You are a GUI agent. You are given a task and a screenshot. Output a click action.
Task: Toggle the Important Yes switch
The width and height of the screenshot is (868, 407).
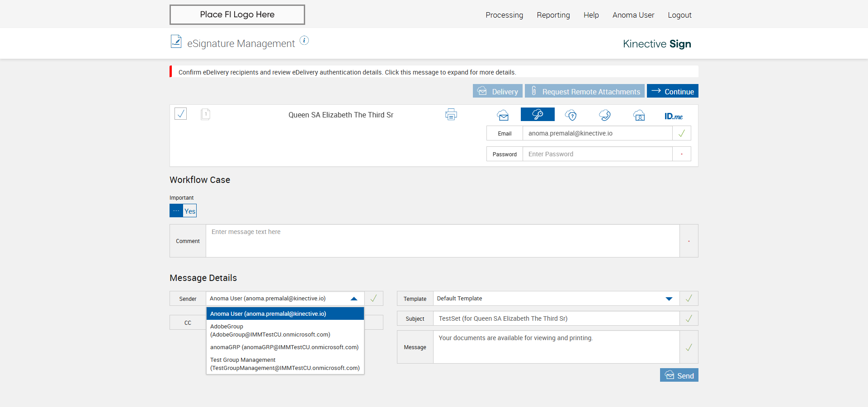[183, 211]
